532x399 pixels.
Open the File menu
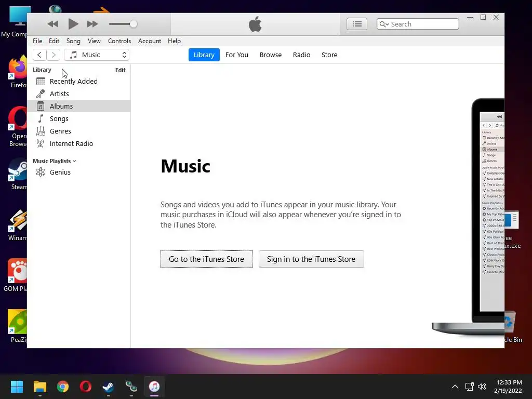tap(37, 41)
